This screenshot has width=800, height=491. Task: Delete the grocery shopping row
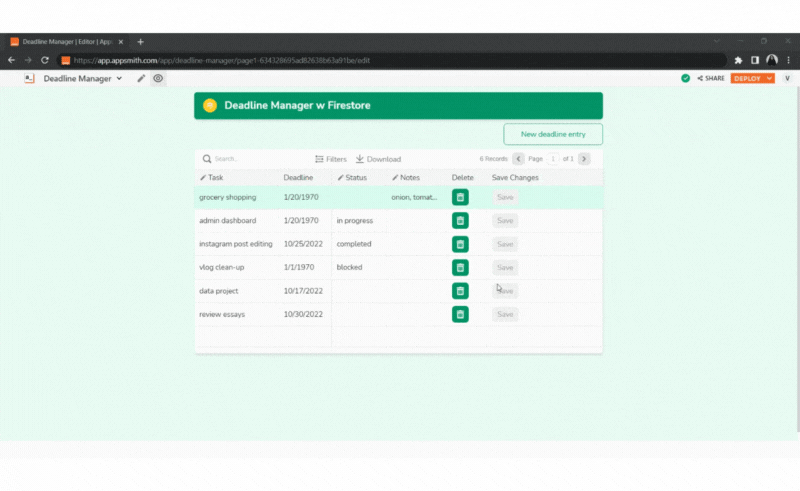460,197
